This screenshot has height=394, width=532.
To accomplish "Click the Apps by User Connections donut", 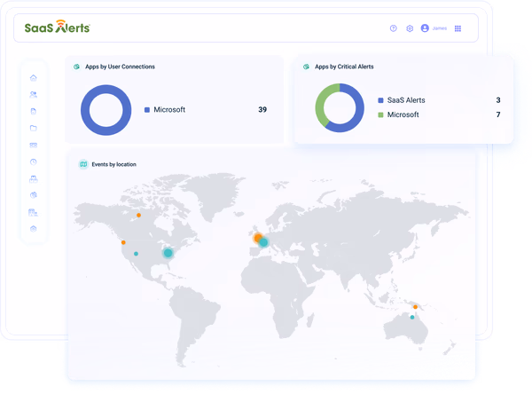I will point(106,110).
